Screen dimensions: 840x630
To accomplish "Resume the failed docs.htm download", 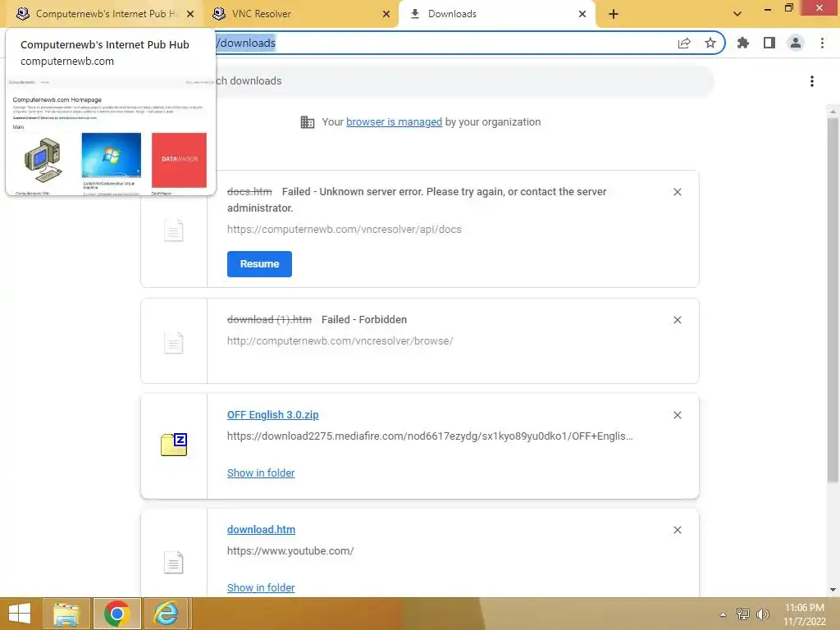I will tap(259, 264).
